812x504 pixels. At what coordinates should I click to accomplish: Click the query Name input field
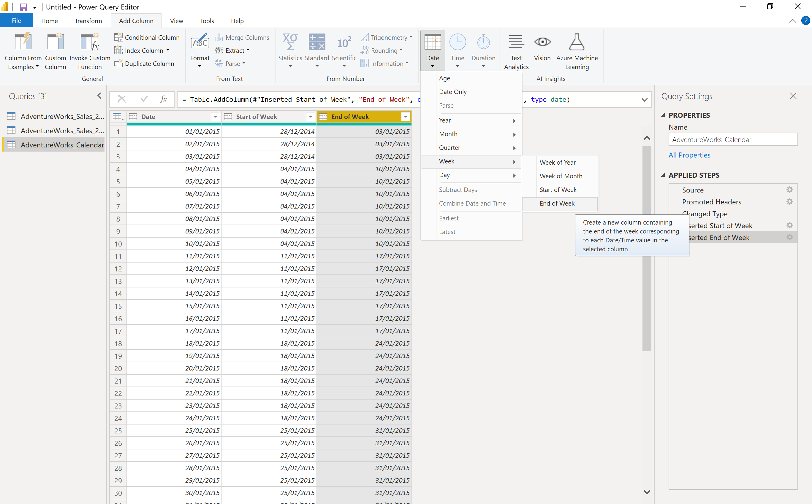[733, 139]
